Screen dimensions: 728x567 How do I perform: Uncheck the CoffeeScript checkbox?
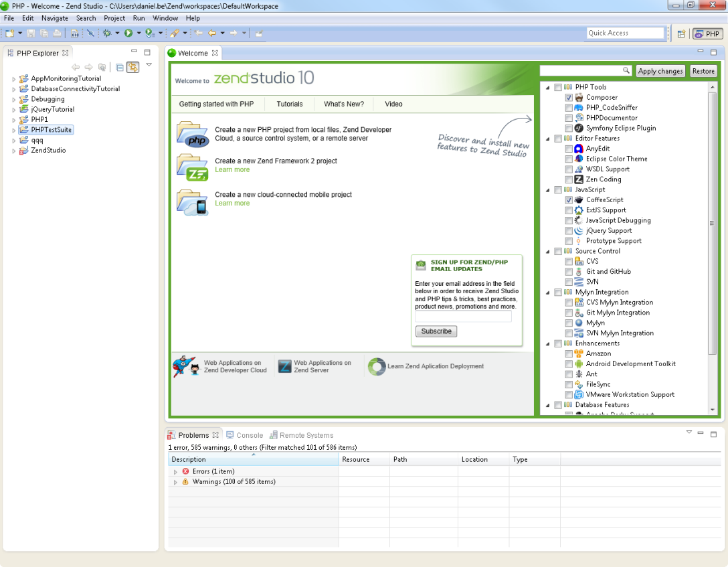click(x=569, y=200)
